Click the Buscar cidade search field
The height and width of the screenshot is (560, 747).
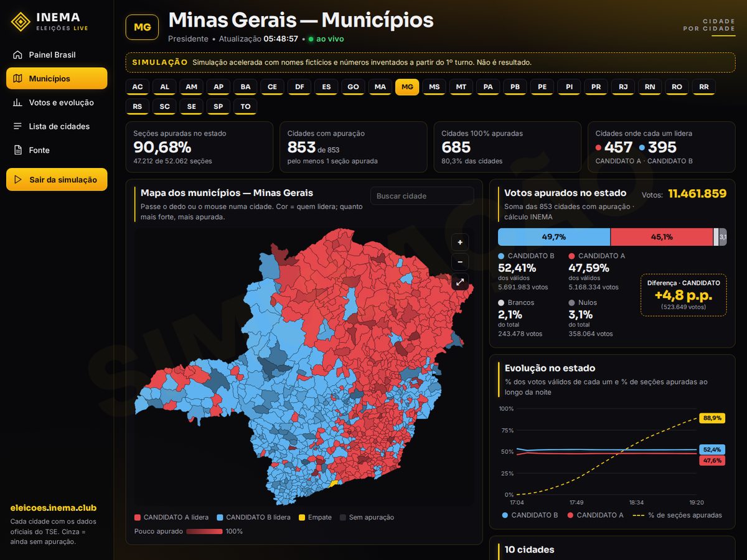coord(422,196)
